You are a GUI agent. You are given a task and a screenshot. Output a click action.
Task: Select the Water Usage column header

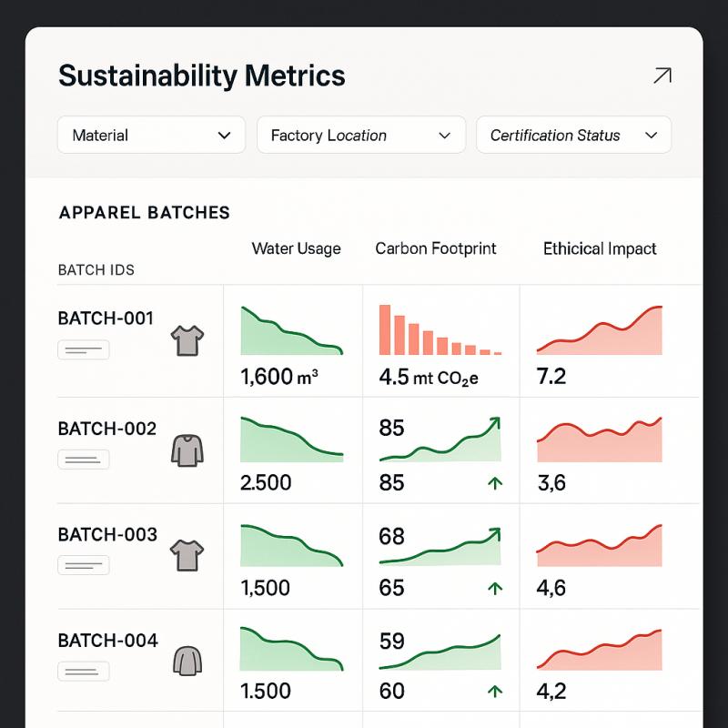pyautogui.click(x=296, y=248)
